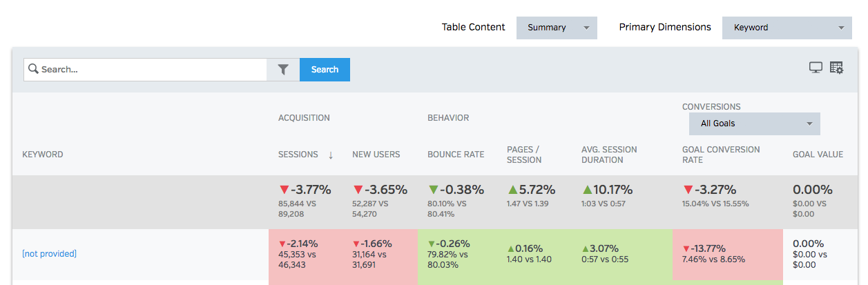
Task: Expand the Primary Dimensions Keyword dropdown
Action: point(787,28)
